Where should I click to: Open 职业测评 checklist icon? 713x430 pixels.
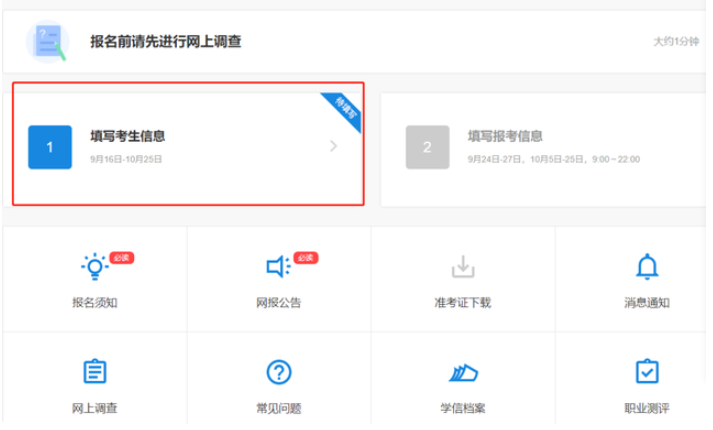click(647, 371)
